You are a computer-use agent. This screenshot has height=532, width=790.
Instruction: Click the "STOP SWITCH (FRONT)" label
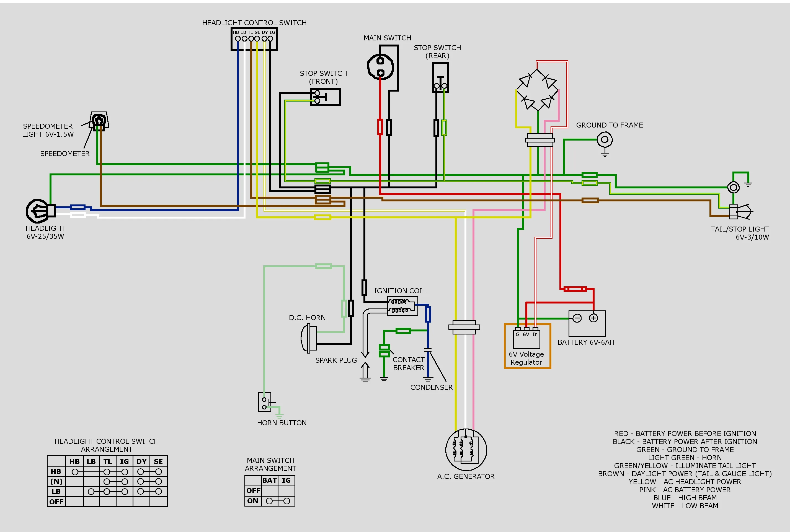point(323,77)
